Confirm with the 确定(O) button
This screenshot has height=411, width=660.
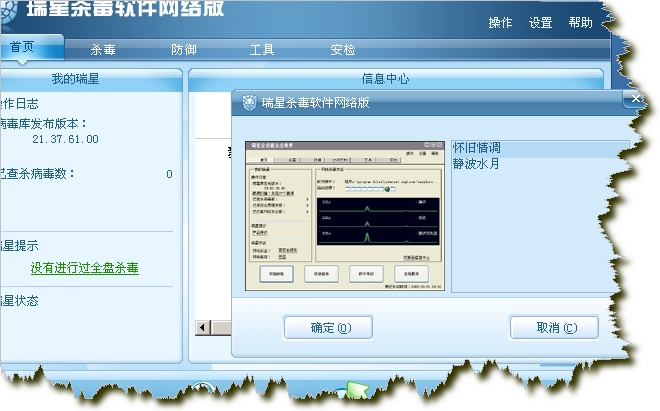[328, 328]
